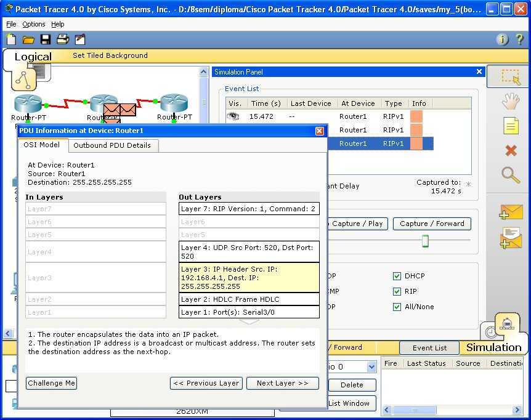Image resolution: width=531 pixels, height=420 pixels.
Task: Click the Save floppy disk icon
Action: coord(46,39)
